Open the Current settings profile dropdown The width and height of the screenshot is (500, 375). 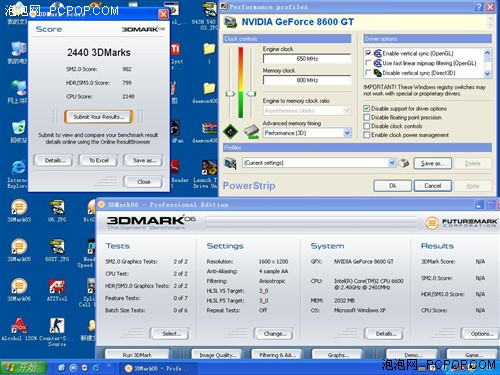click(x=392, y=163)
